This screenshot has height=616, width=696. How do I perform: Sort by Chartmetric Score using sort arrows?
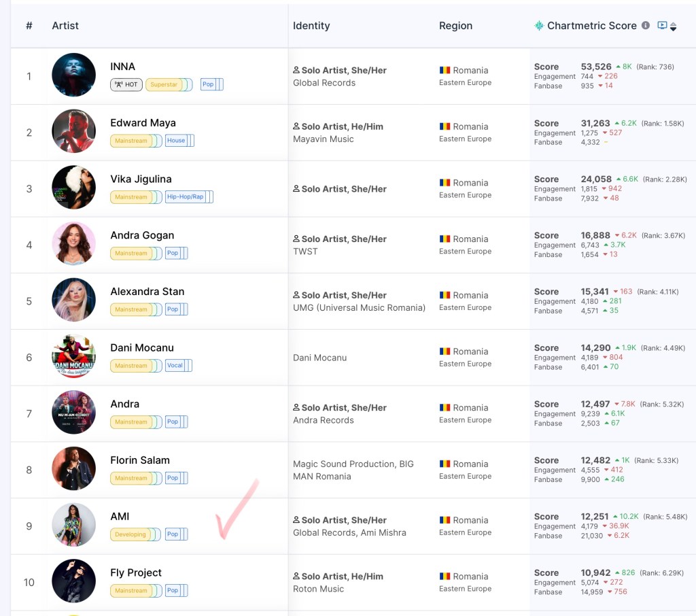point(673,27)
